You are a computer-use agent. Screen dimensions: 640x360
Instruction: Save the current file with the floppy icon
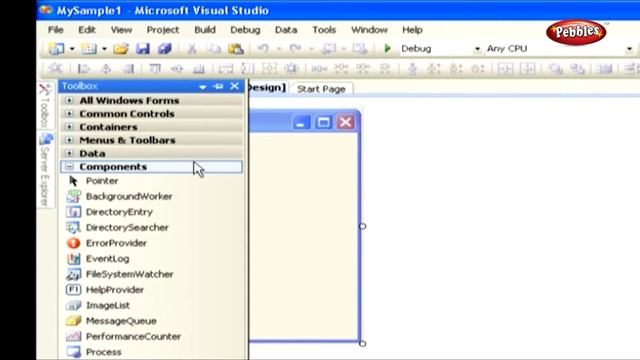coord(142,49)
